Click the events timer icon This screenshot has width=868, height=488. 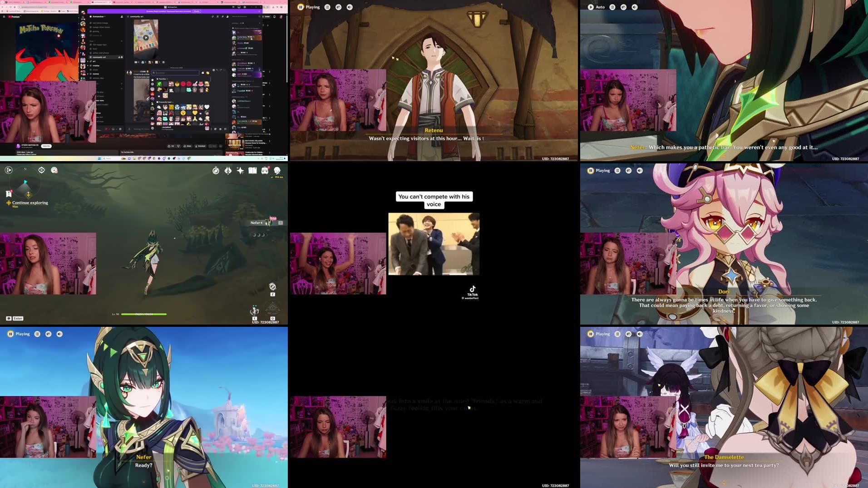tap(215, 171)
